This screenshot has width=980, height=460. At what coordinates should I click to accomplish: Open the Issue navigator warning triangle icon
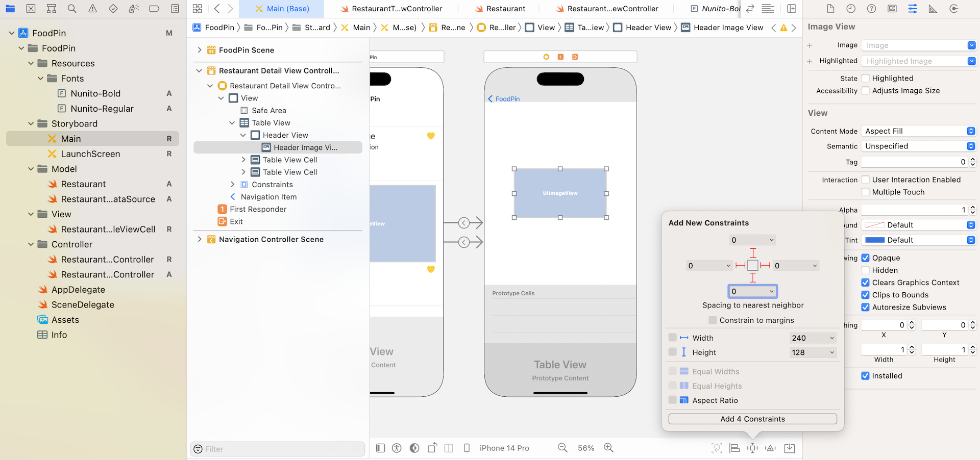[x=92, y=9]
